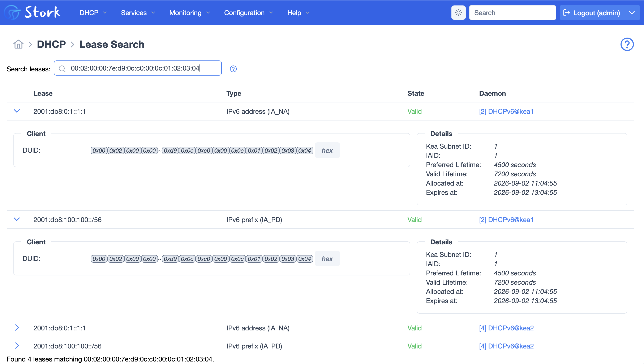Click the magnifier icon in lease search
644x364 pixels.
(x=62, y=69)
